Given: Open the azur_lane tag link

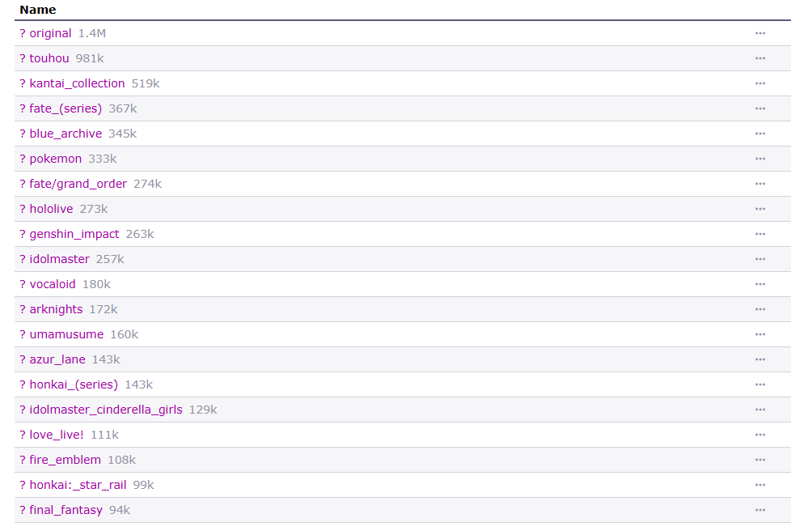Looking at the screenshot, I should point(57,359).
